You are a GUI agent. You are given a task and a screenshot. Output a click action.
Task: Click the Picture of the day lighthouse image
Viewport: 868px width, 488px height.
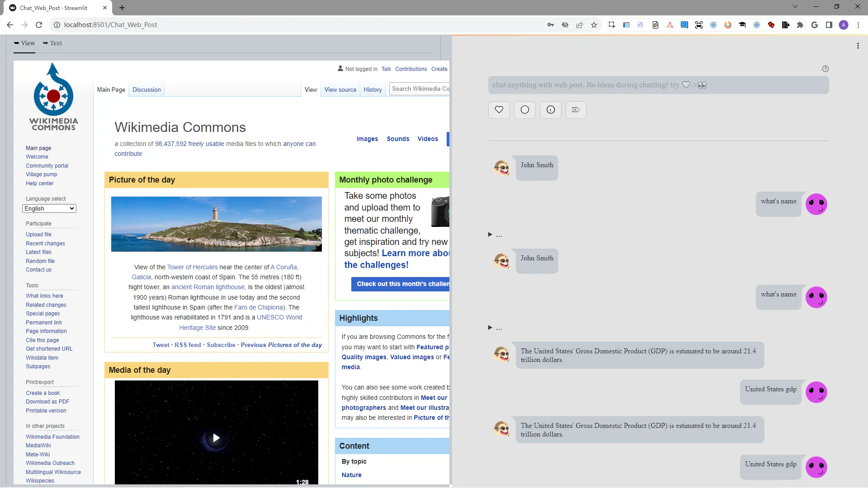[x=217, y=224]
